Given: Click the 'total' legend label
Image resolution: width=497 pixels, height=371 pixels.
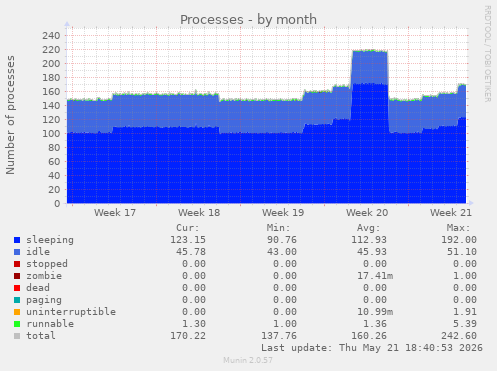Looking at the screenshot, I should click(41, 336).
